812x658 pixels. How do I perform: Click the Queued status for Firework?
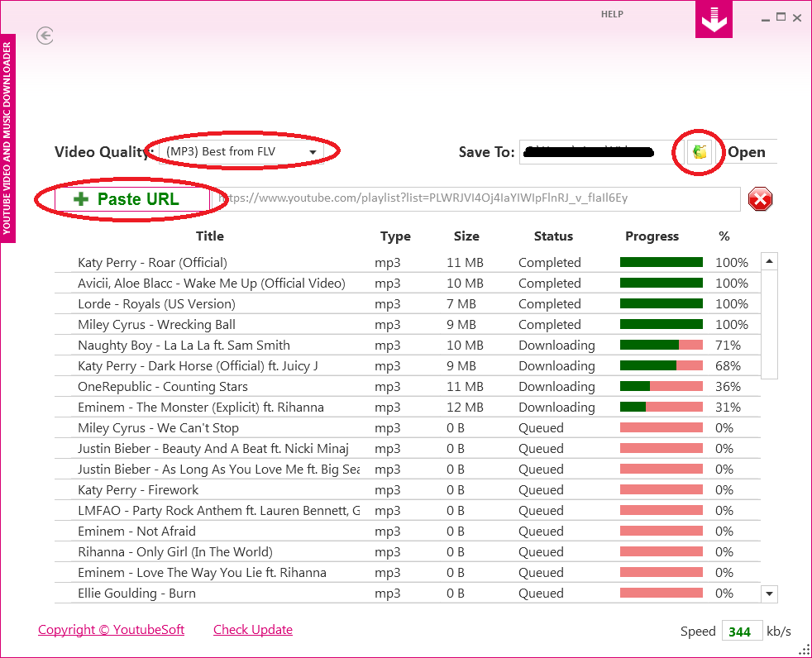tap(541, 490)
